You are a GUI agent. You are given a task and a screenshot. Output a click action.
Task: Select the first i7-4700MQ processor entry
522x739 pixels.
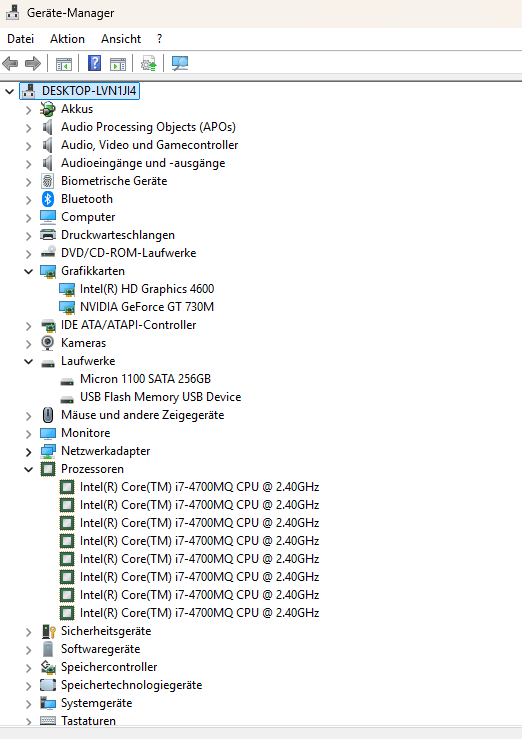tap(199, 487)
